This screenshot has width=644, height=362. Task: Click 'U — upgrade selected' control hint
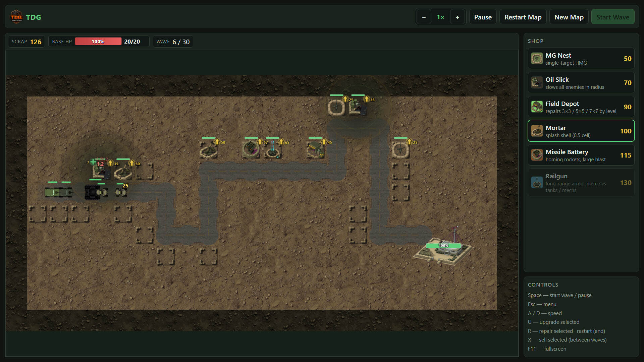click(x=553, y=322)
